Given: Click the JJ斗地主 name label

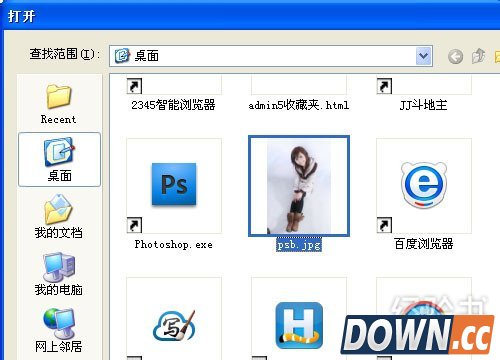Looking at the screenshot, I should pos(423,105).
